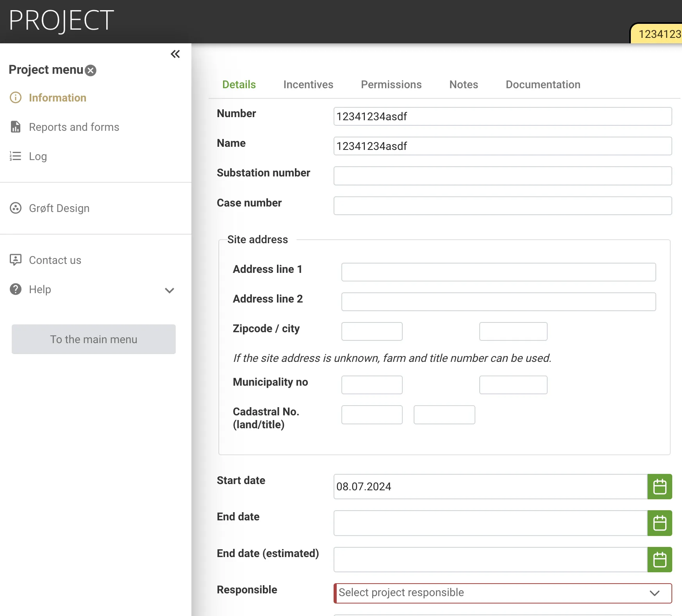Screen dimensions: 682x616
Task: Click the Help question mark icon
Action: tap(15, 289)
